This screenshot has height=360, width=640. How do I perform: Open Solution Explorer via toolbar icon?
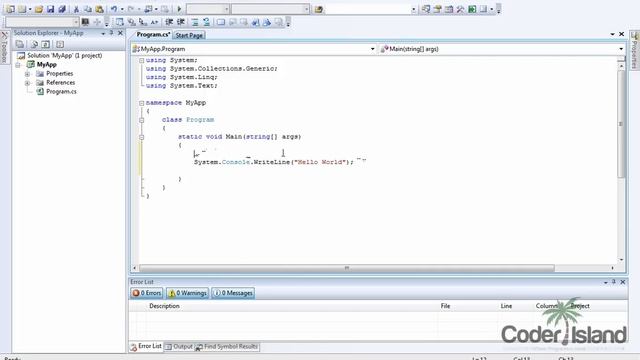pyautogui.click(x=426, y=9)
